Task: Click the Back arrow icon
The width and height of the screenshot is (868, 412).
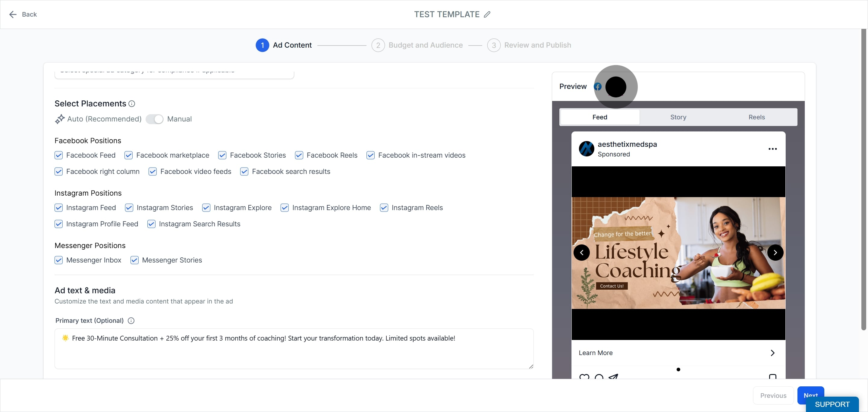Action: 13,14
